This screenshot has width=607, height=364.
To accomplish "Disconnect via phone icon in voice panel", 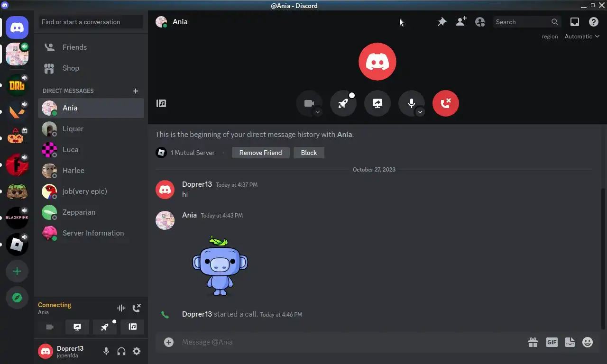I will click(x=137, y=308).
